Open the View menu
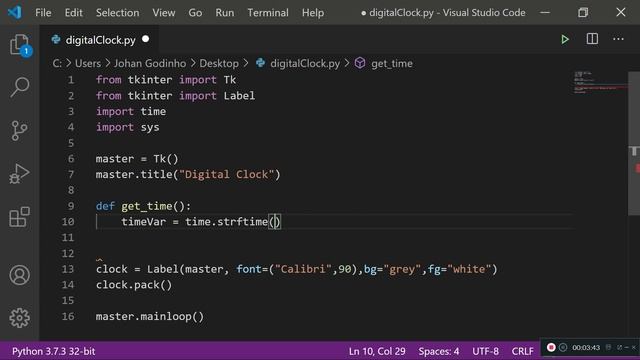The width and height of the screenshot is (640, 360). [164, 13]
